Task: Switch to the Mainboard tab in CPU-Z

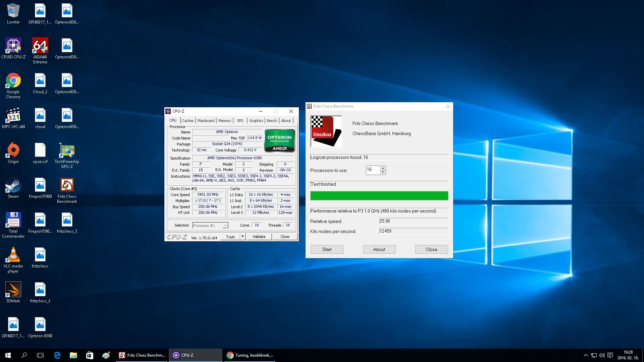Action: (x=206, y=121)
